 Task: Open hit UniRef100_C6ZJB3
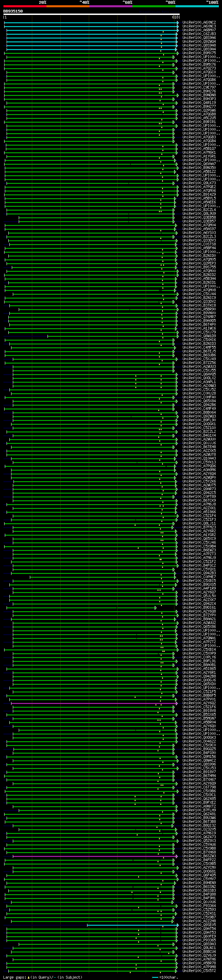(x=199, y=34)
